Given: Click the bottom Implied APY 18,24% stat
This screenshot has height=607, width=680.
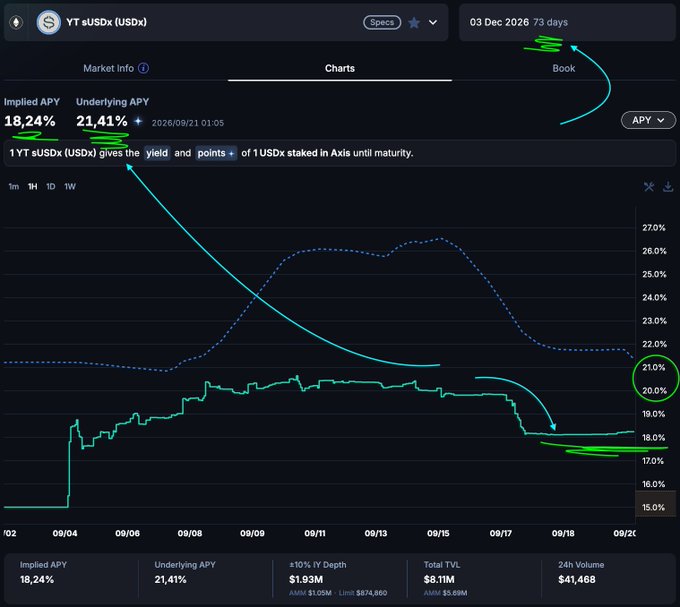Looking at the screenshot, I should (37, 579).
